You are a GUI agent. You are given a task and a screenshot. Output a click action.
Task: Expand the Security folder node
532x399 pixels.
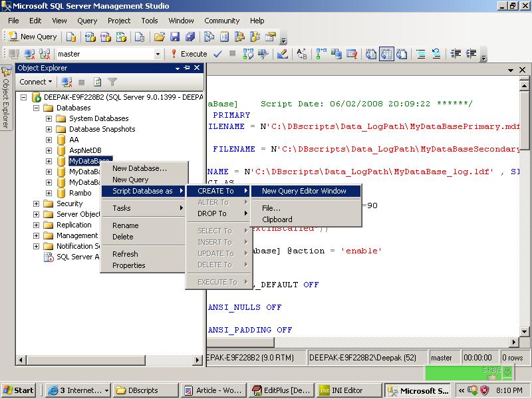coord(36,203)
